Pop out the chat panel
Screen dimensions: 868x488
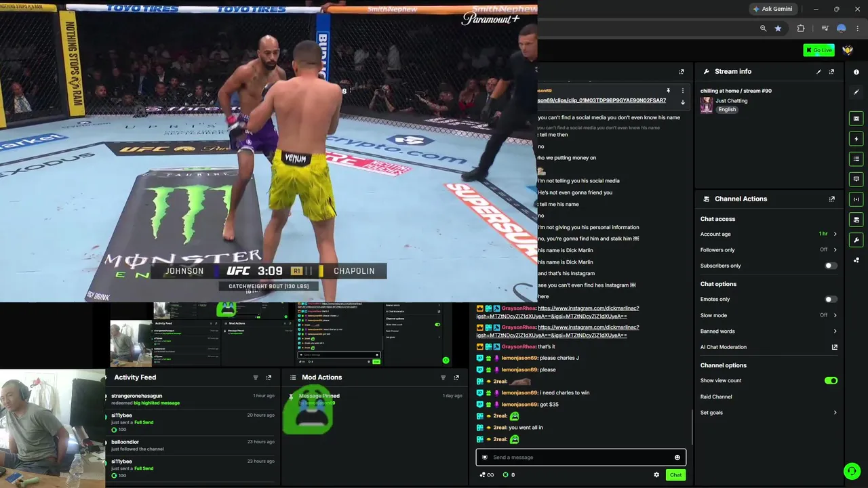coord(682,72)
